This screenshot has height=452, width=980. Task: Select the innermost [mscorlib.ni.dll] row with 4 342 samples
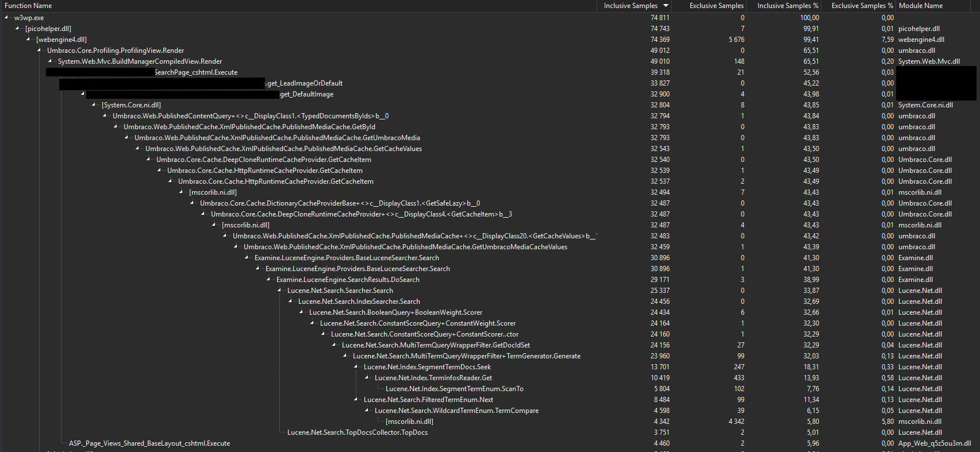tap(490, 422)
